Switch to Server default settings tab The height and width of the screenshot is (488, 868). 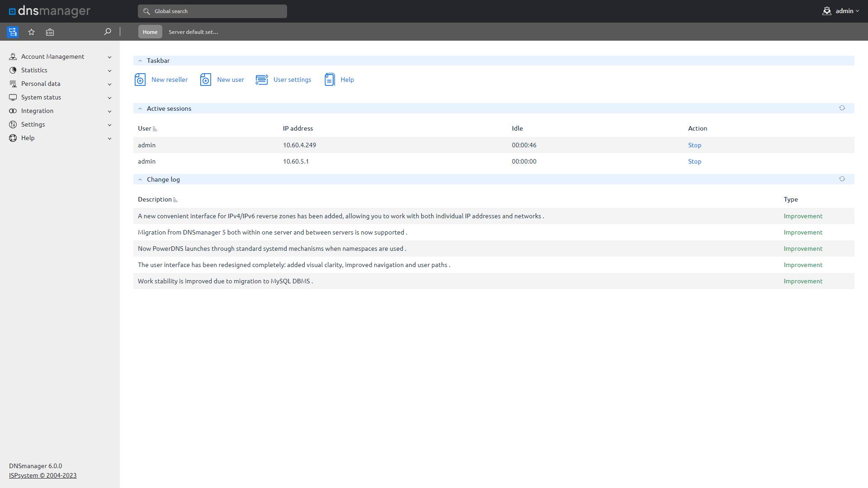(193, 32)
